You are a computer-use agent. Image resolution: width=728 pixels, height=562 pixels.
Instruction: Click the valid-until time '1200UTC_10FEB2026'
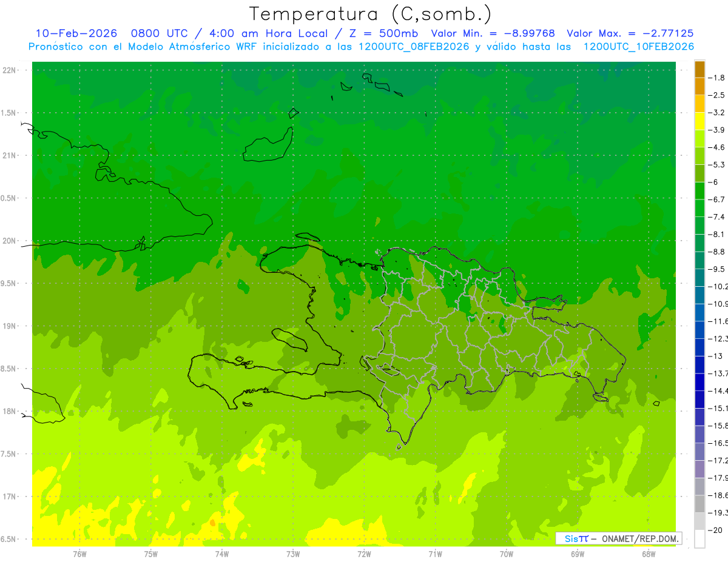pyautogui.click(x=638, y=47)
